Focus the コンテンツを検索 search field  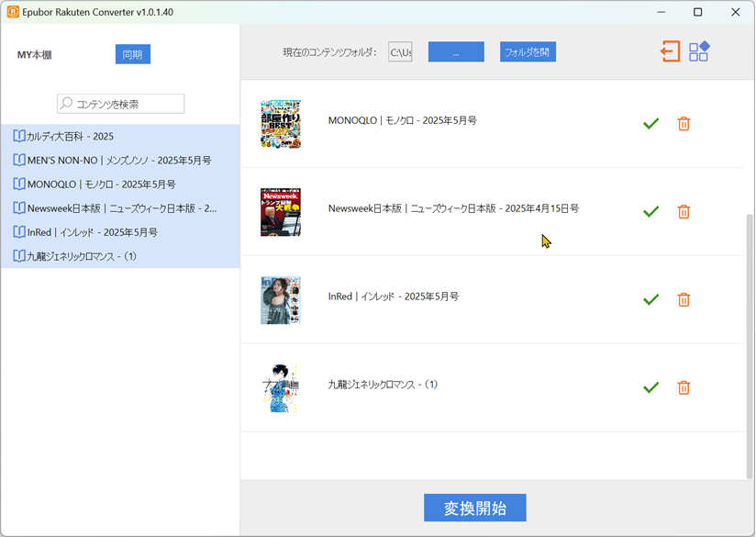(x=120, y=104)
